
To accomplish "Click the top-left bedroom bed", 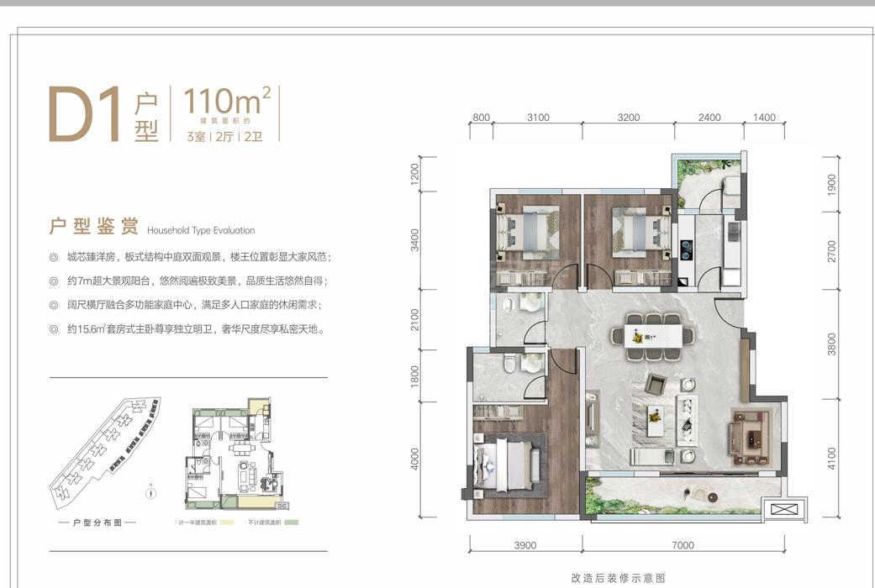I will [x=529, y=232].
